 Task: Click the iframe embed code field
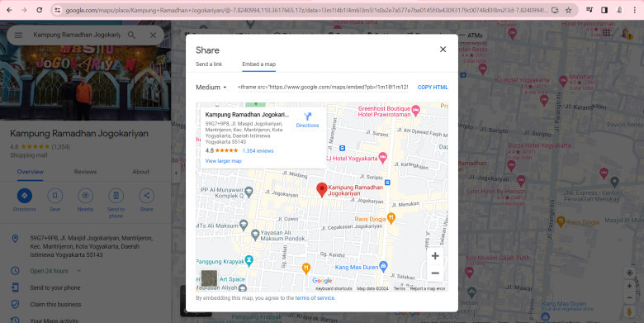click(x=323, y=87)
